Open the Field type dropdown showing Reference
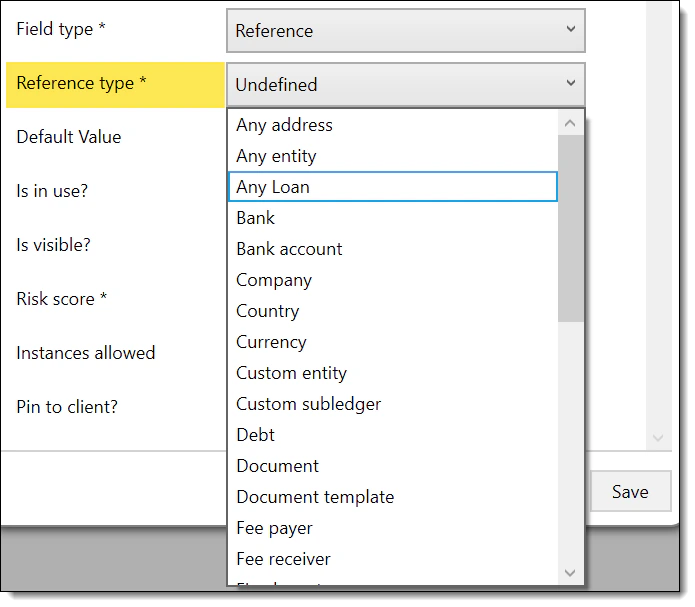Image resolution: width=695 pixels, height=607 pixels. click(406, 31)
